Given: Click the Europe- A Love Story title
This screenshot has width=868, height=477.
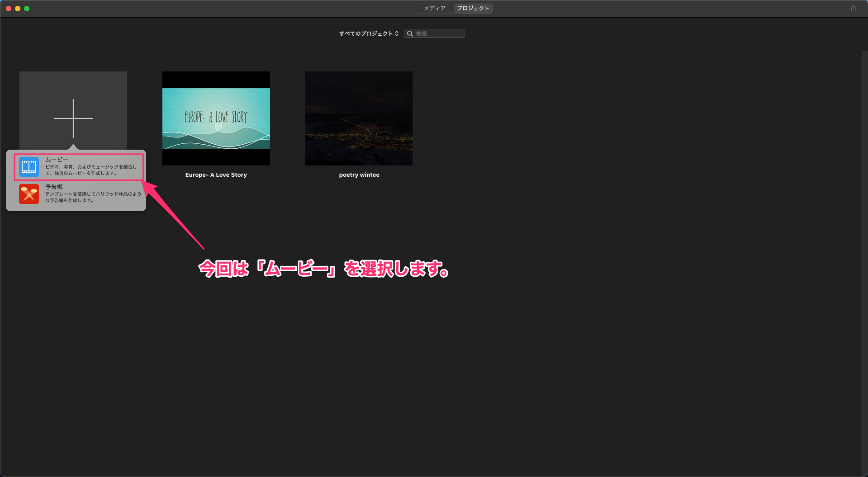Looking at the screenshot, I should [216, 175].
